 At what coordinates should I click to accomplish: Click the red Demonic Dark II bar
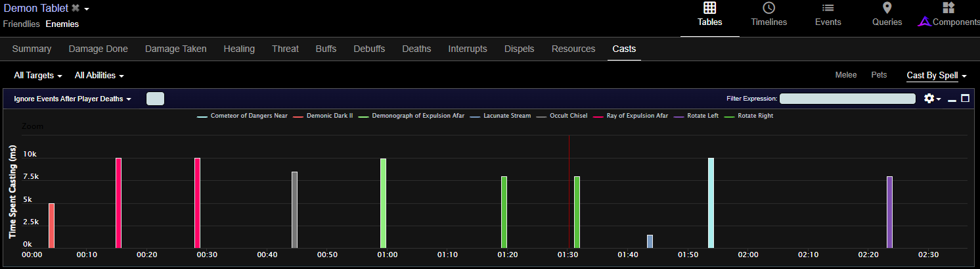tap(52, 226)
